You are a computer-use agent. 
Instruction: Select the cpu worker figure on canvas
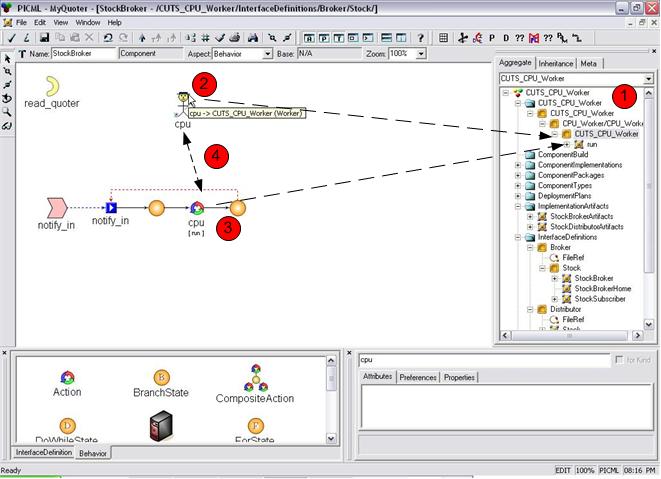pyautogui.click(x=182, y=103)
